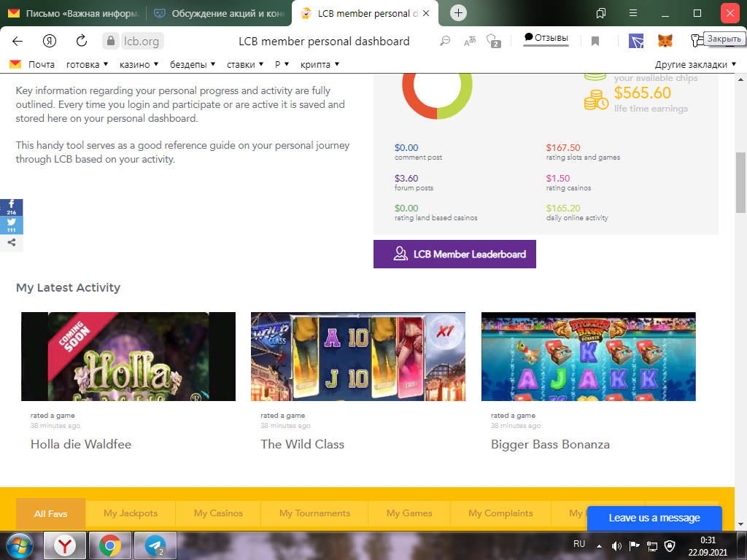The image size is (747, 560).
Task: Open the page translate icon
Action: pyautogui.click(x=470, y=42)
